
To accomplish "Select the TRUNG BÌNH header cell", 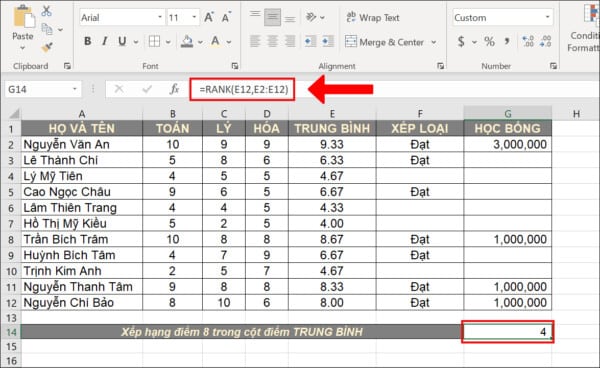I will pos(332,128).
